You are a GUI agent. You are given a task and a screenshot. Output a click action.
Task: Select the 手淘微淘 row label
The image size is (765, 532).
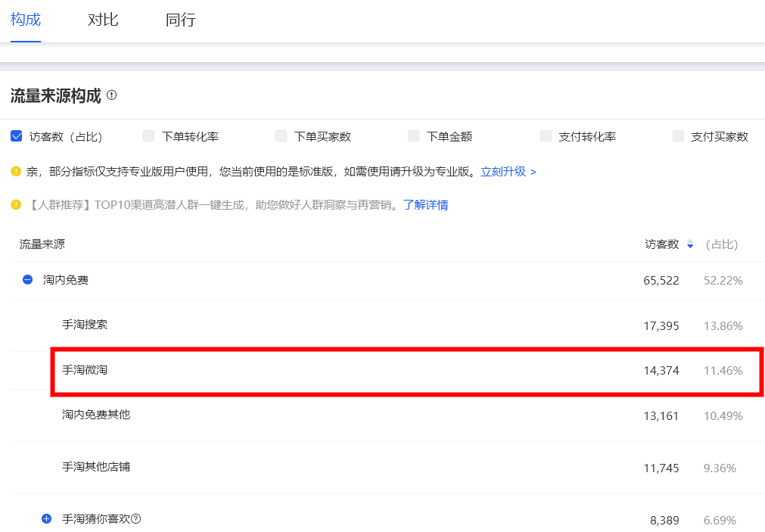(x=85, y=370)
